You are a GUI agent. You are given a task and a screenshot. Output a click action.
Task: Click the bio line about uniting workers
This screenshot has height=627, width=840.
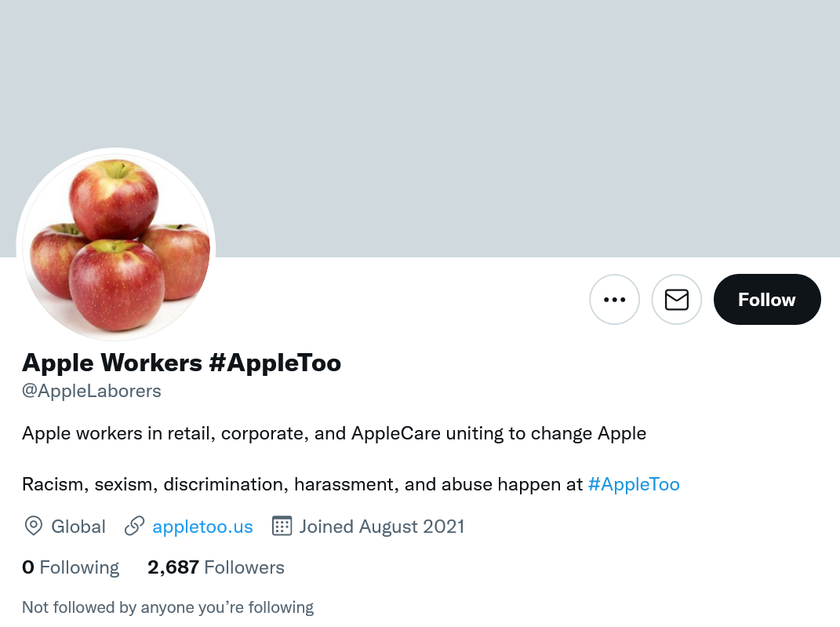point(334,433)
